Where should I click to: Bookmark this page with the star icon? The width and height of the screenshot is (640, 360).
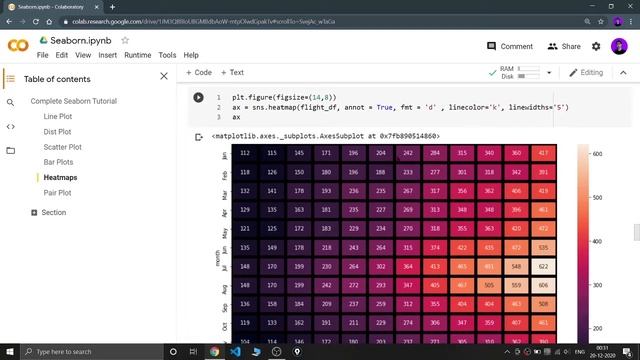(x=601, y=22)
